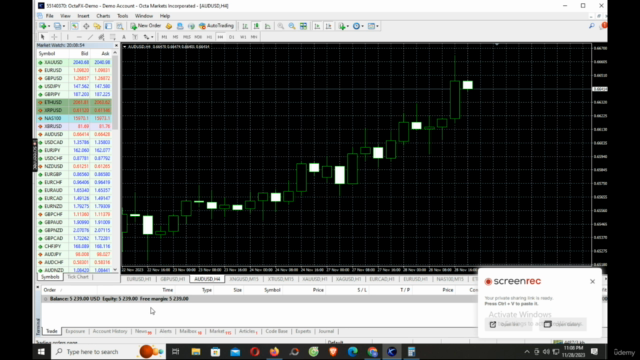Toggle the Market Watch window icon
The height and width of the screenshot is (360, 640).
point(75,26)
